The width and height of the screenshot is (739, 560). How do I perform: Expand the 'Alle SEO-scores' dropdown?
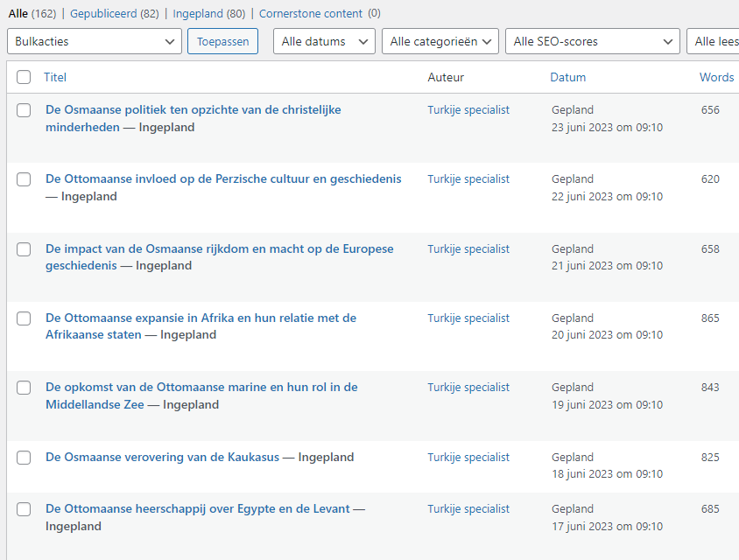(x=593, y=41)
